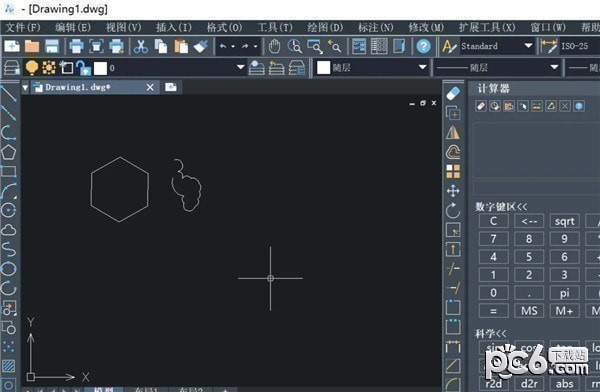
Task: Select the Line draw tool
Action: [x=9, y=93]
